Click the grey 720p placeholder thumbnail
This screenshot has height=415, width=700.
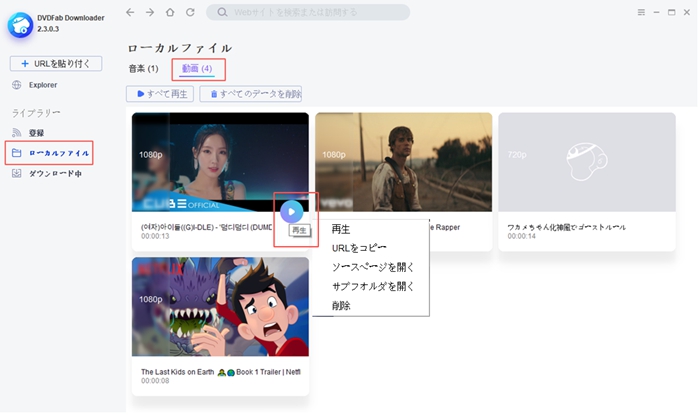click(x=587, y=162)
